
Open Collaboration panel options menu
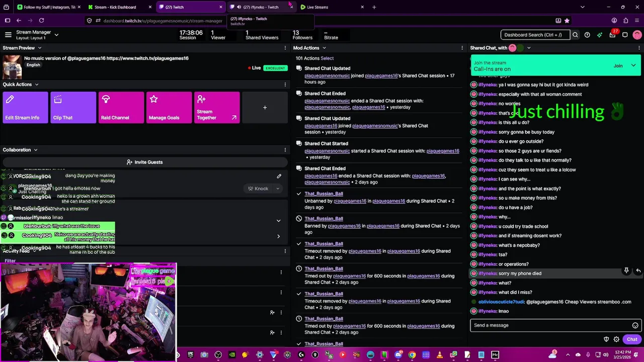(x=285, y=150)
